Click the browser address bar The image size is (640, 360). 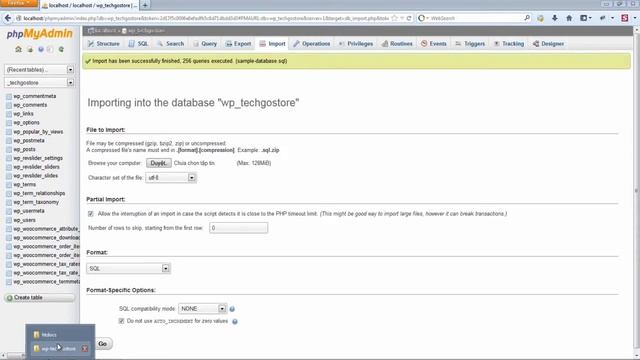(206, 18)
